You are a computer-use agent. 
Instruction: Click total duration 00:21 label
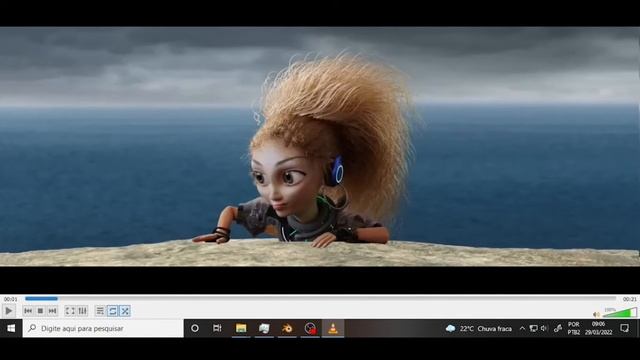(x=629, y=299)
